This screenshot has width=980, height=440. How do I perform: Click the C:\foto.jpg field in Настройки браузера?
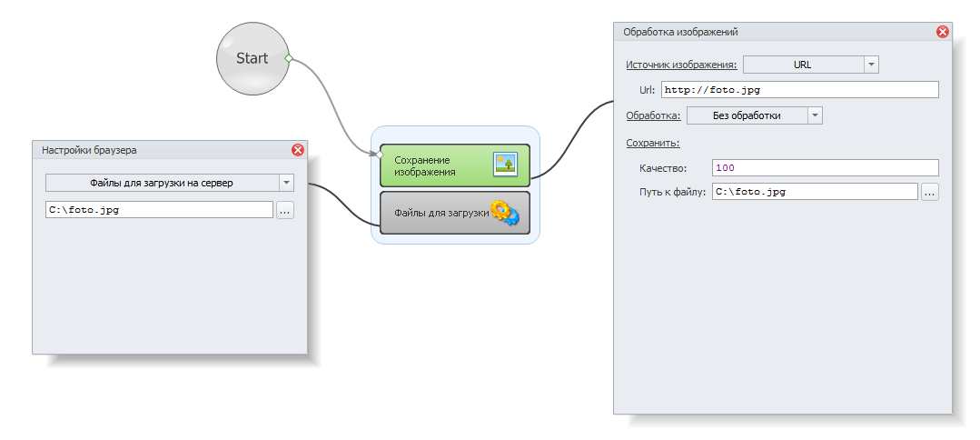pos(159,210)
